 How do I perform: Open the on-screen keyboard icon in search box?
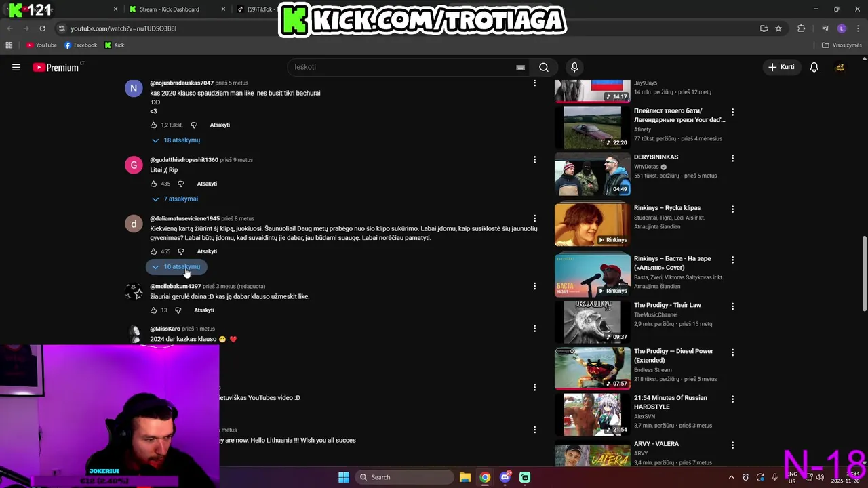[x=520, y=67]
